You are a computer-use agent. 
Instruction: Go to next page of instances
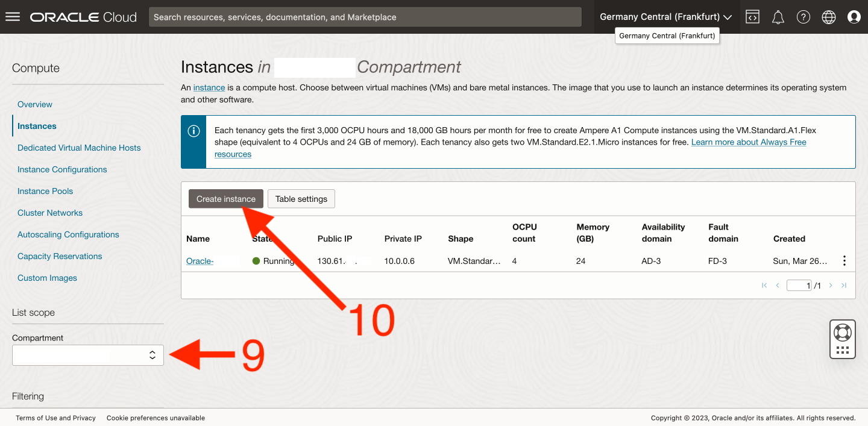pyautogui.click(x=831, y=286)
